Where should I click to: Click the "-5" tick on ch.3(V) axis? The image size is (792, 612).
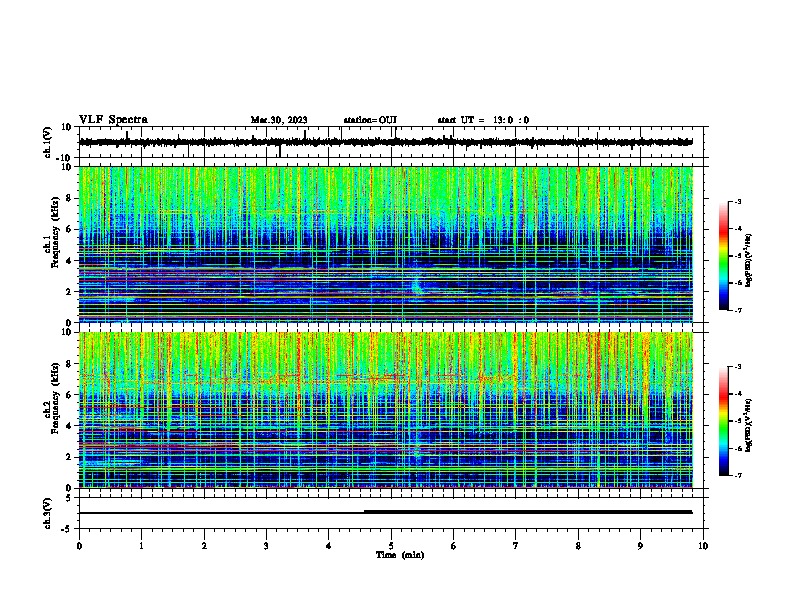pos(68,529)
